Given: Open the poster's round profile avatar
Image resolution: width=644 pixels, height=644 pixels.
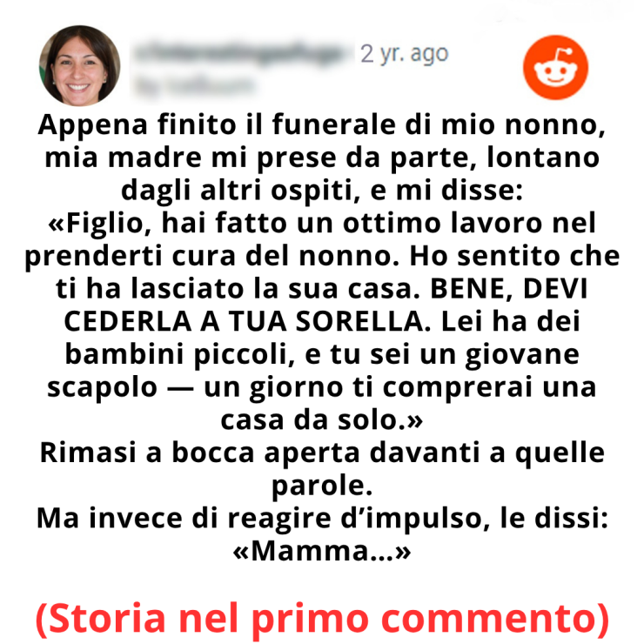Looking at the screenshot, I should pos(80,66).
